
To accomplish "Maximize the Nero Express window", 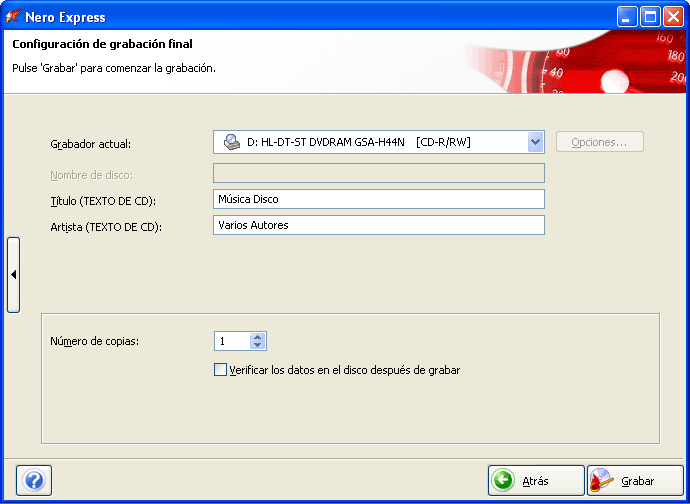I will [650, 16].
